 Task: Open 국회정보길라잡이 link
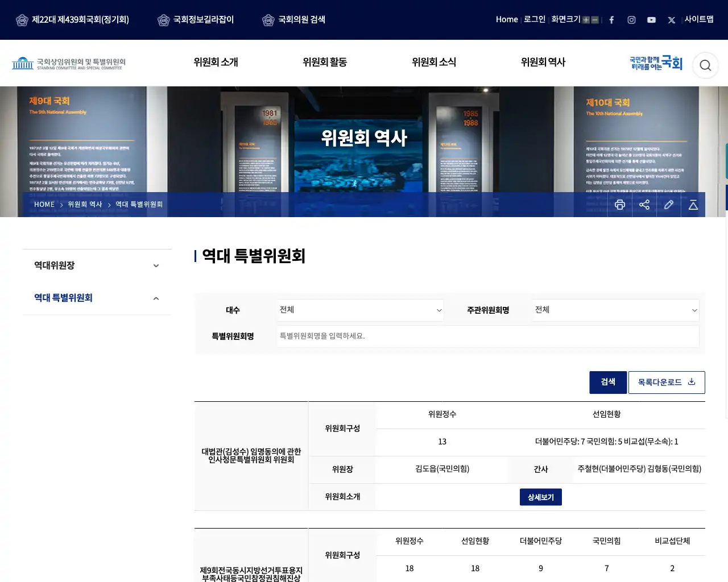point(196,20)
